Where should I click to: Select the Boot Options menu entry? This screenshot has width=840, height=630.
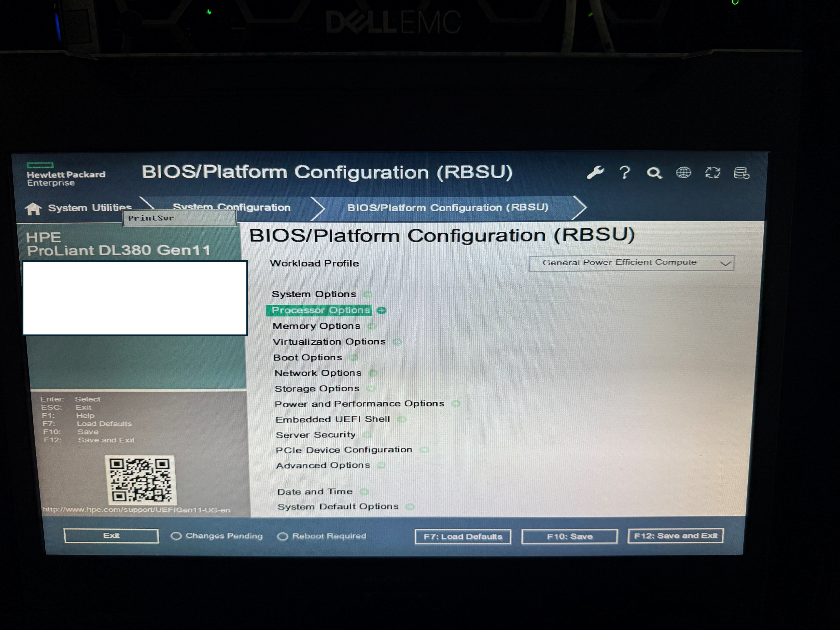[307, 358]
